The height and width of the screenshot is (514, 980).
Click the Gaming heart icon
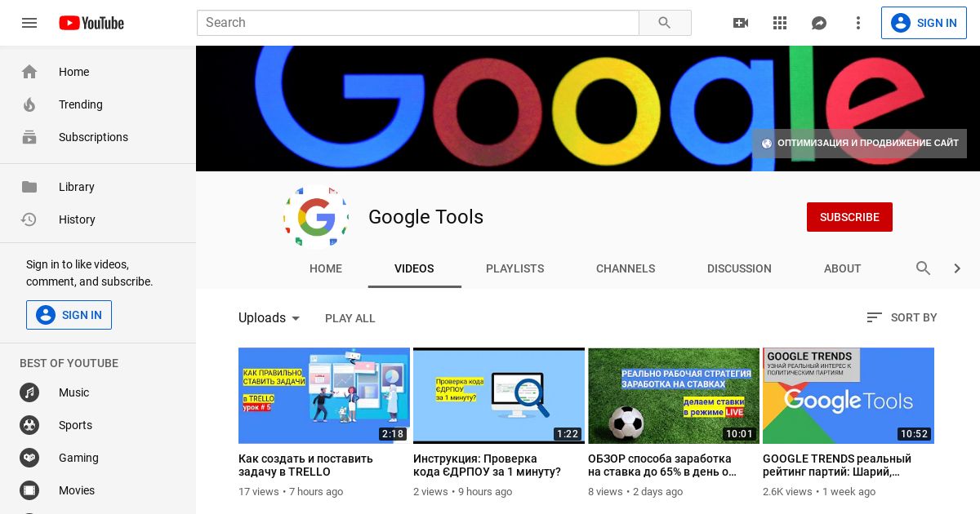pyautogui.click(x=29, y=458)
